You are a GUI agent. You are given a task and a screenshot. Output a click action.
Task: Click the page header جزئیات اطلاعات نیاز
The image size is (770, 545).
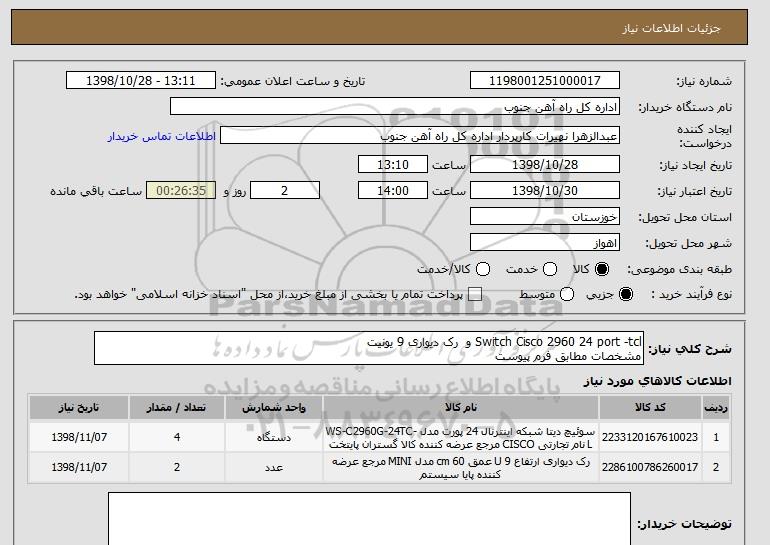pos(671,28)
